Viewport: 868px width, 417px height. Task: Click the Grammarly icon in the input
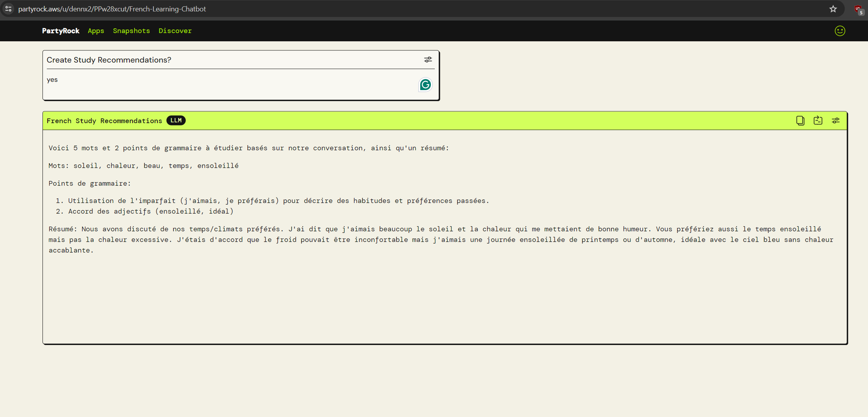[x=425, y=85]
